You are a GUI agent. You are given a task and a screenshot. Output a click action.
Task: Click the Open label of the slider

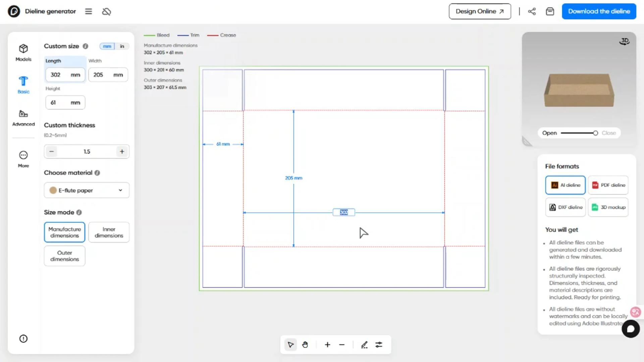point(549,133)
